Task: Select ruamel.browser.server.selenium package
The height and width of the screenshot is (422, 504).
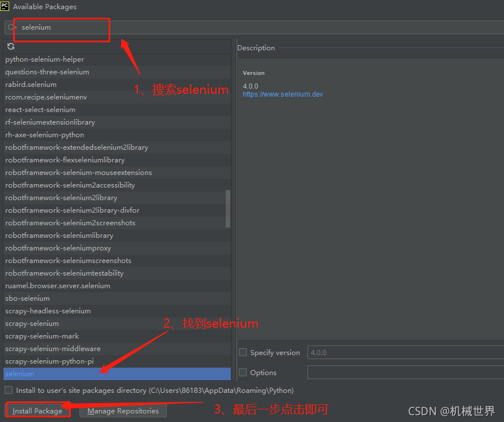Action: click(x=117, y=286)
